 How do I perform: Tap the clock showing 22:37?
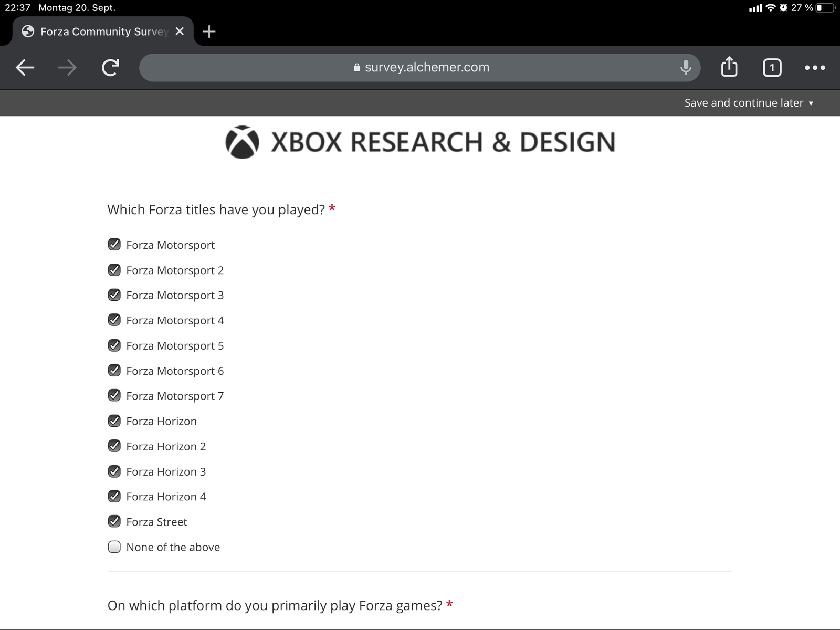click(x=17, y=8)
